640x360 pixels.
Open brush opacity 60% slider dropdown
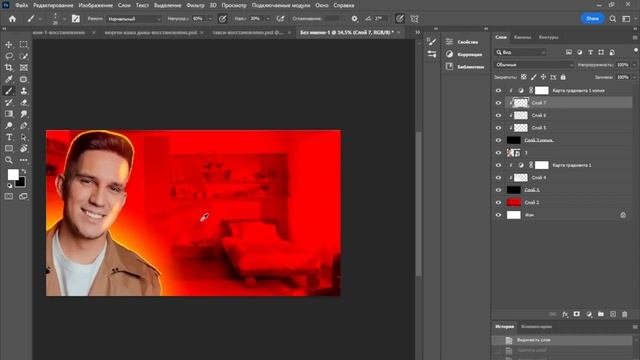(210, 19)
